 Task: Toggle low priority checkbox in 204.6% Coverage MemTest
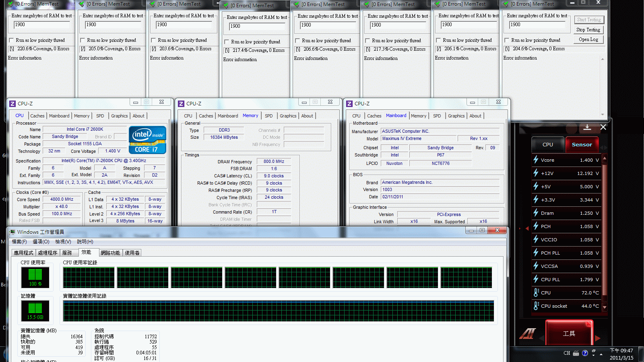point(507,40)
